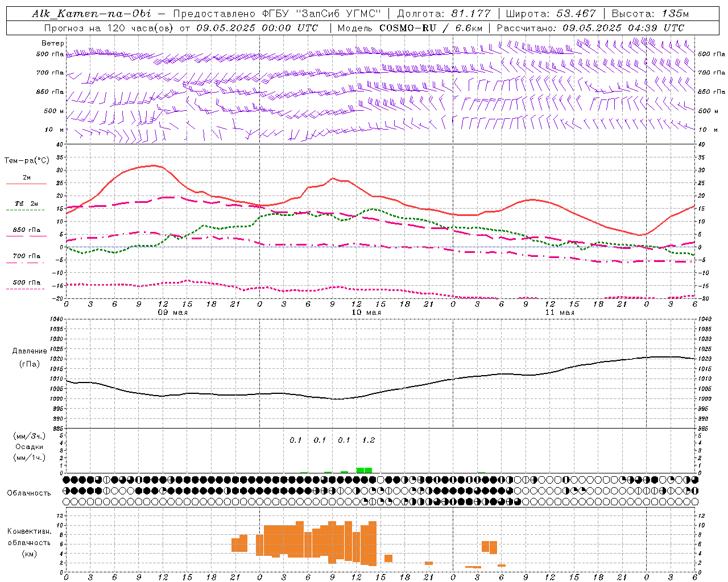Viewport: 728px width, 582px height.
Task: Click the 2м solid red legend line
Action: tap(27, 184)
